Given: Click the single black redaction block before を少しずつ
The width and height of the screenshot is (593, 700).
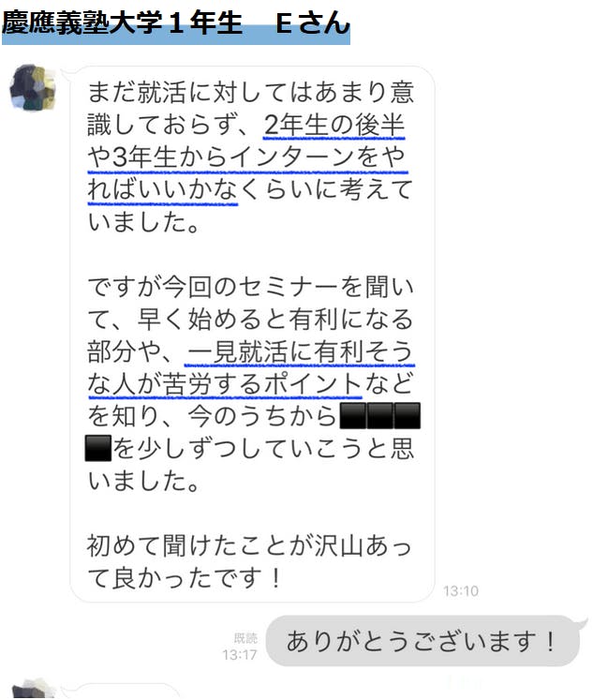Looking at the screenshot, I should 98,448.
